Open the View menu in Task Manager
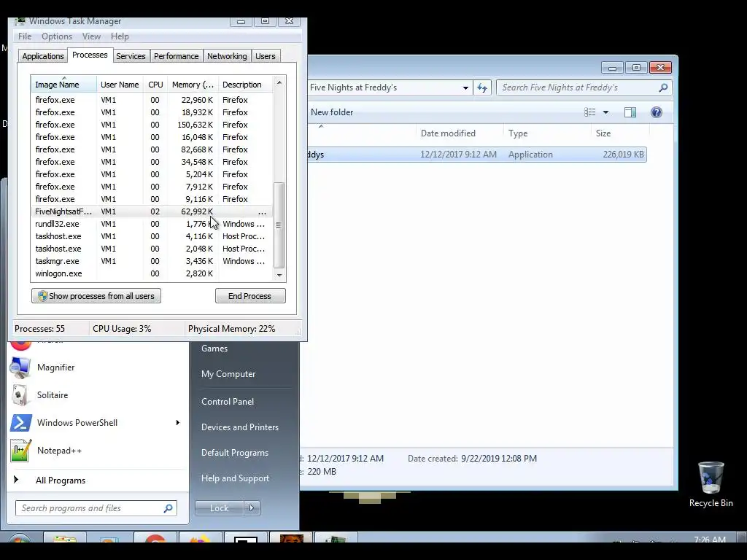This screenshot has width=747, height=560. (x=91, y=36)
